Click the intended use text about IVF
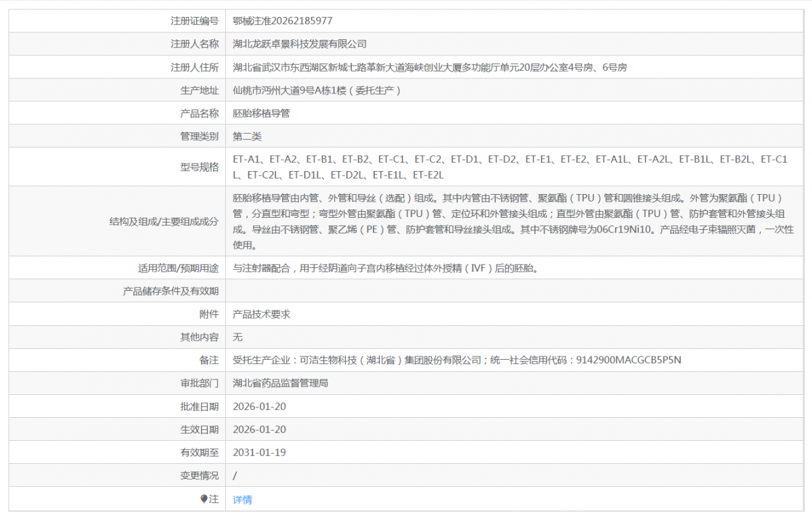The image size is (812, 520). [386, 268]
